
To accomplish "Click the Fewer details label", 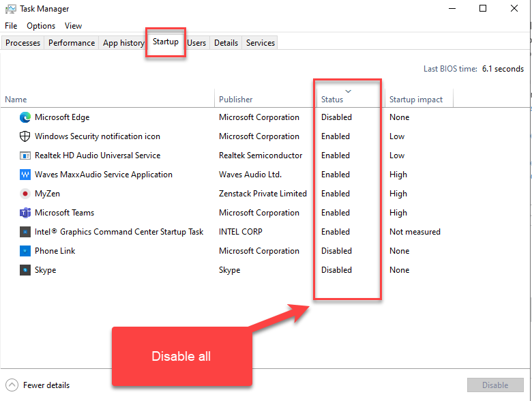I will tap(46, 385).
